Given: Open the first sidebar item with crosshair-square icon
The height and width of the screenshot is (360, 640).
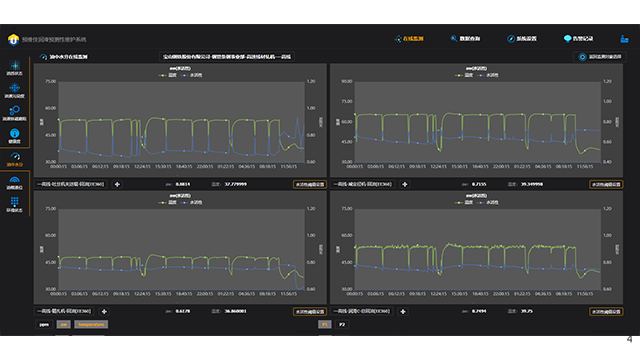Looking at the screenshot, I should click(15, 68).
